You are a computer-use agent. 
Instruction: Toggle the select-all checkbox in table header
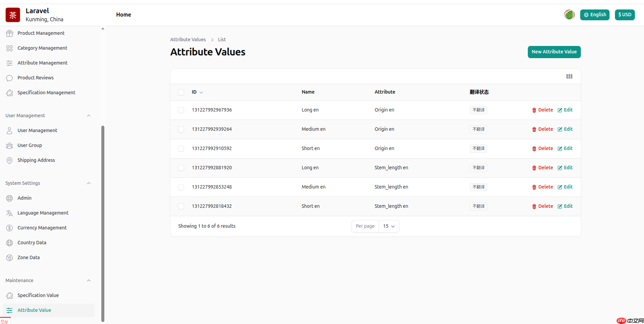181,92
